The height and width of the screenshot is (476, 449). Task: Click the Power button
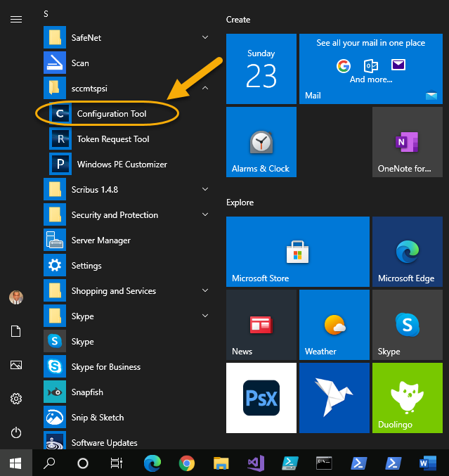pos(15,432)
